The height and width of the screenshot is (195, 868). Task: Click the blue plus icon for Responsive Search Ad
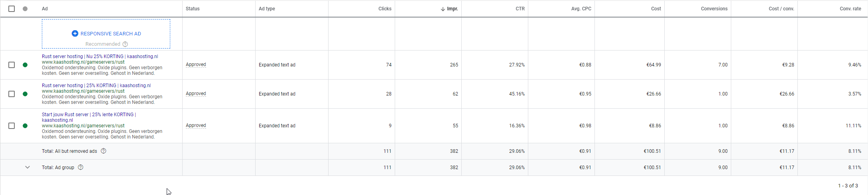75,33
